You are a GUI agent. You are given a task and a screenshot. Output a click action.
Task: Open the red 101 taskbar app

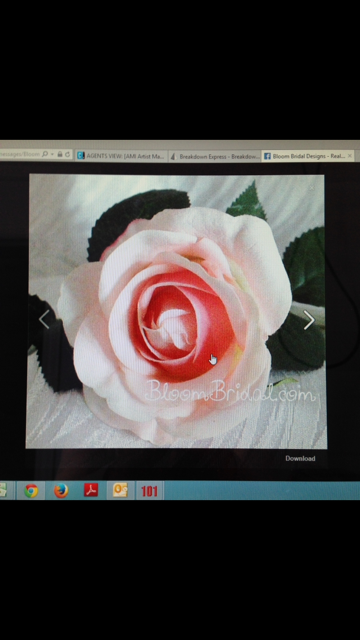(x=149, y=491)
